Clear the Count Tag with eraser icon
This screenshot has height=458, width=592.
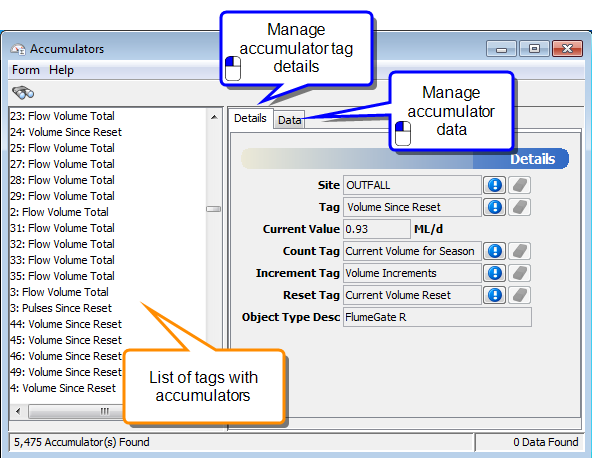(520, 251)
